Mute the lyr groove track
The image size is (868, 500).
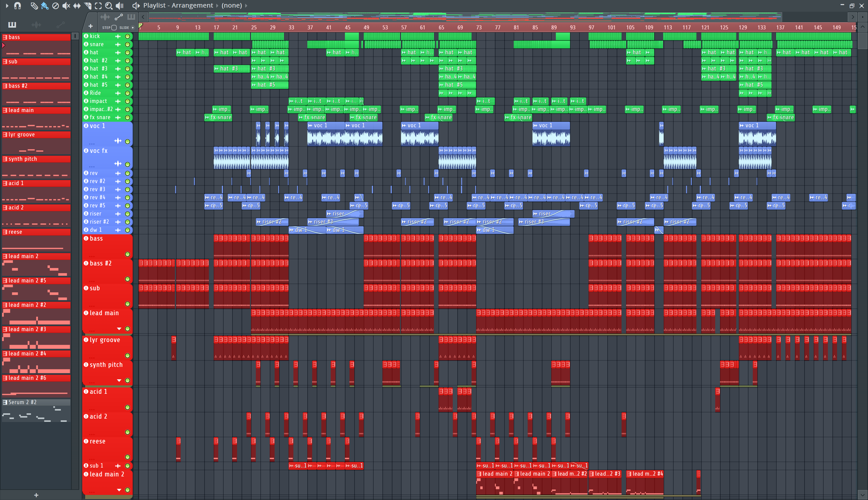click(x=128, y=355)
